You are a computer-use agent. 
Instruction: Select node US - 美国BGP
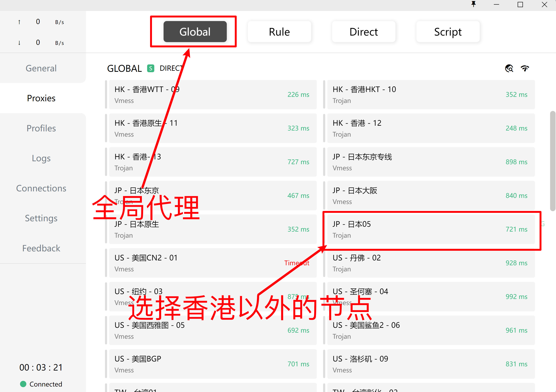213,364
